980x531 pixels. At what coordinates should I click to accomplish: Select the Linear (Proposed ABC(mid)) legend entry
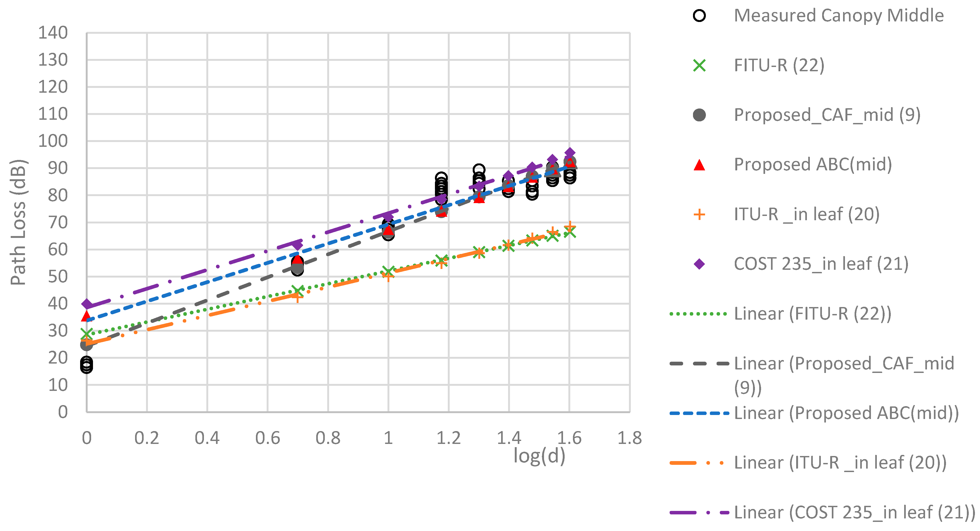[x=846, y=413]
